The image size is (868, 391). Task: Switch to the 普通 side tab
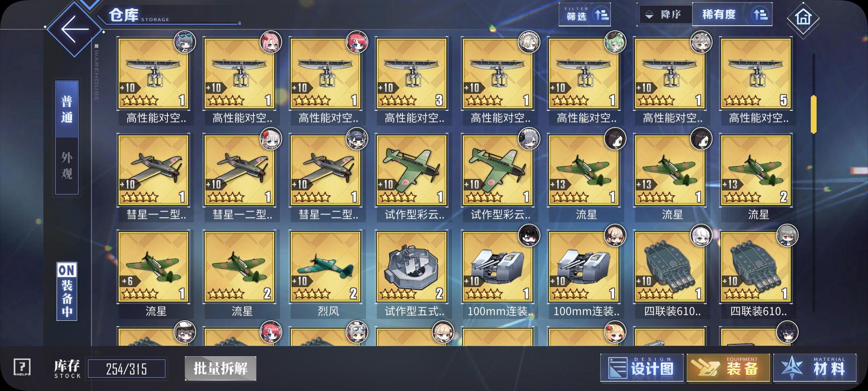pos(67,109)
